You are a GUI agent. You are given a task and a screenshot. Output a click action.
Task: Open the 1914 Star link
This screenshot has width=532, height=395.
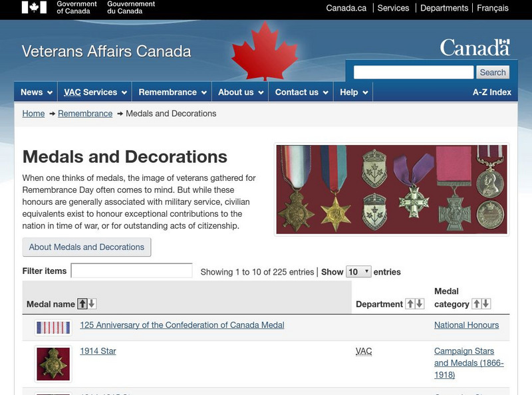click(98, 351)
